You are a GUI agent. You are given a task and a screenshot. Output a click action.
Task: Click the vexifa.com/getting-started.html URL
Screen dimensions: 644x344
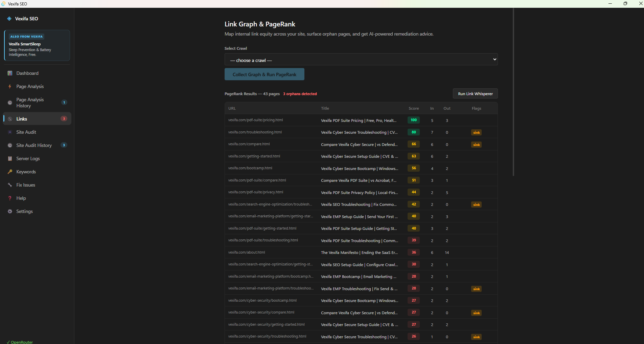tap(254, 156)
